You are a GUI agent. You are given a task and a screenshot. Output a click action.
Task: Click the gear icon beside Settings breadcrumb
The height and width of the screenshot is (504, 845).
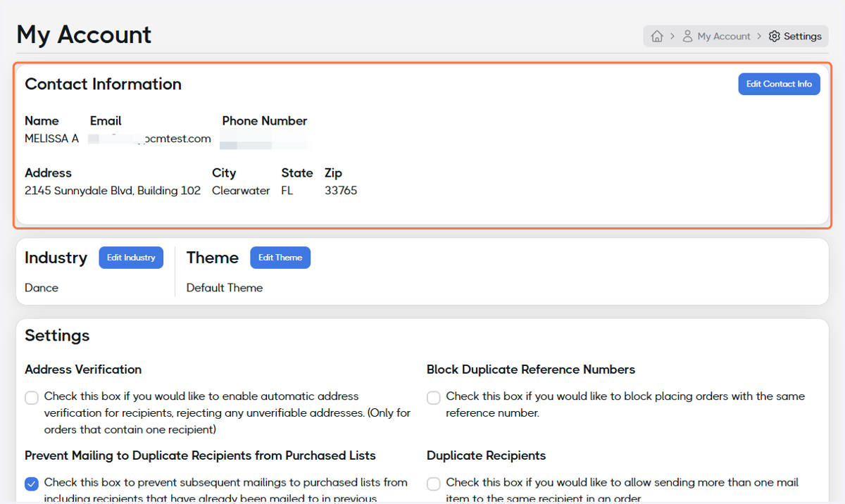[x=775, y=36]
